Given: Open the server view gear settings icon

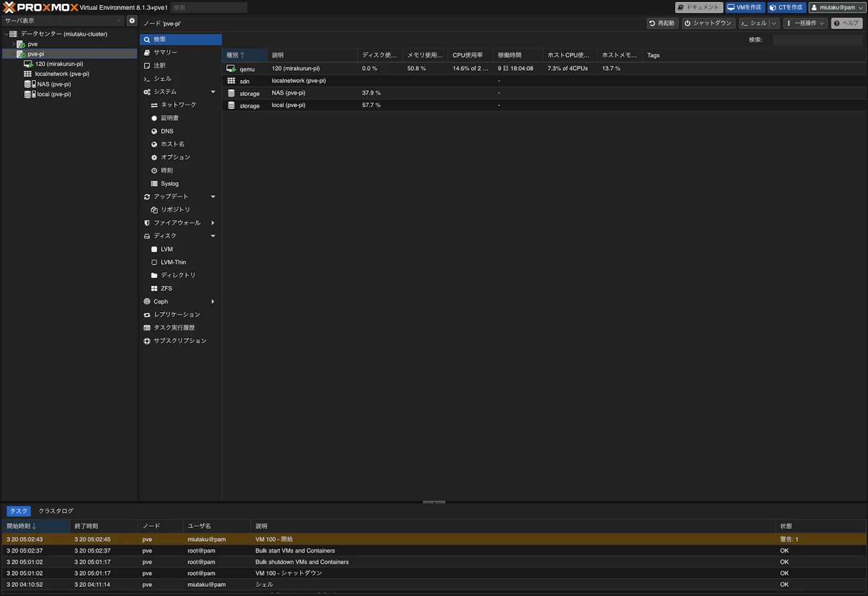Looking at the screenshot, I should tap(131, 20).
